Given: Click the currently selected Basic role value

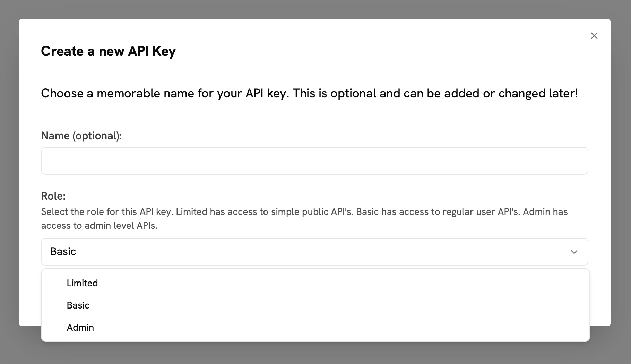Looking at the screenshot, I should (63, 252).
